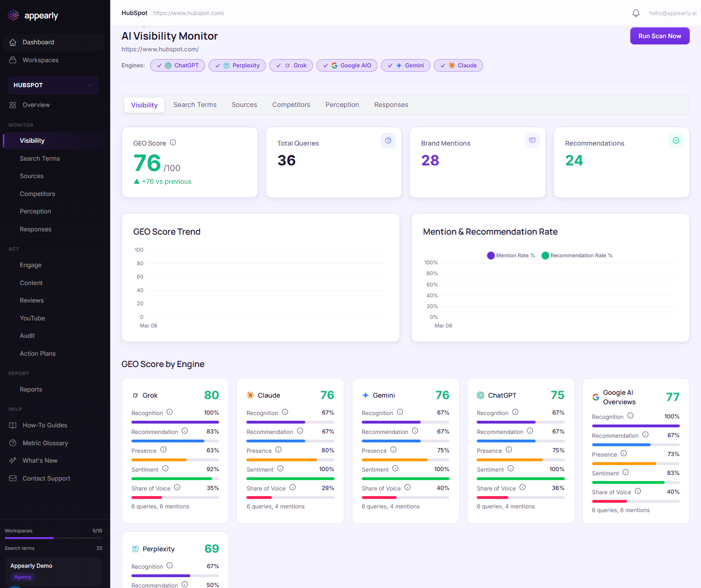Click the help icon on Total Queries card
This screenshot has width=701, height=588.
(x=388, y=140)
